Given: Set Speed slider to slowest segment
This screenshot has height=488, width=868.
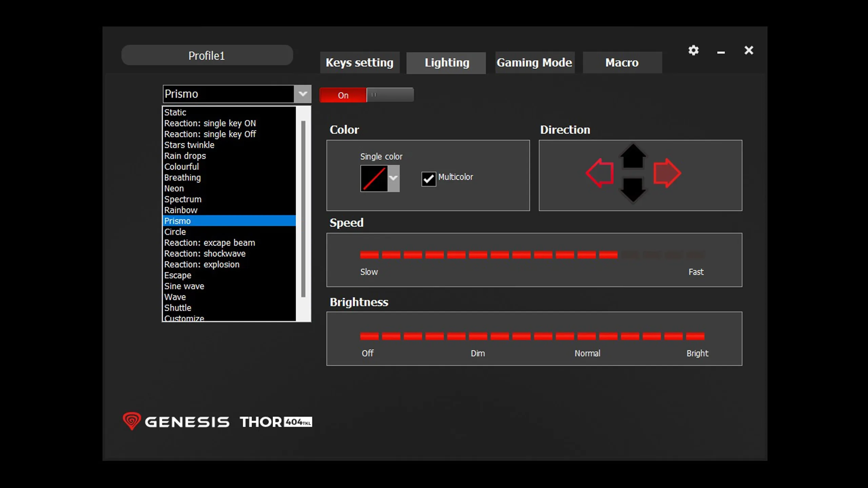Looking at the screenshot, I should click(x=369, y=255).
